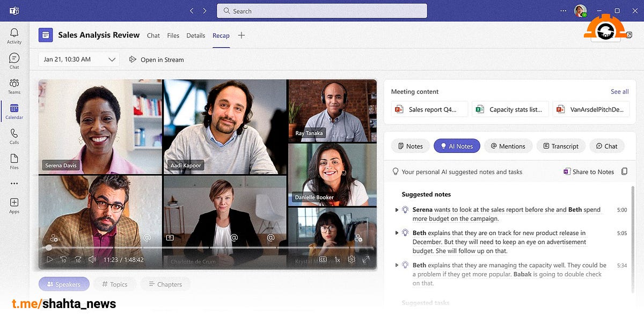The width and height of the screenshot is (644, 322).
Task: Enable the Topics filter
Action: [114, 284]
